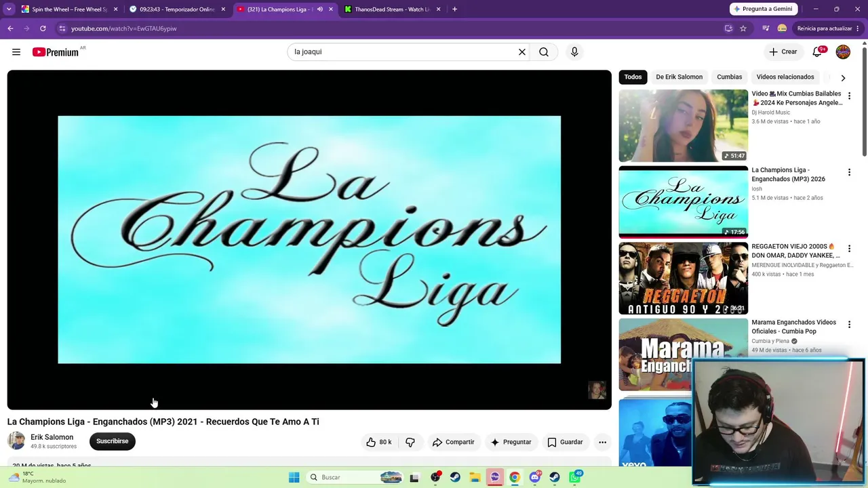Screen dimensions: 868x488
Task: Open the account avatar menu
Action: [843, 52]
